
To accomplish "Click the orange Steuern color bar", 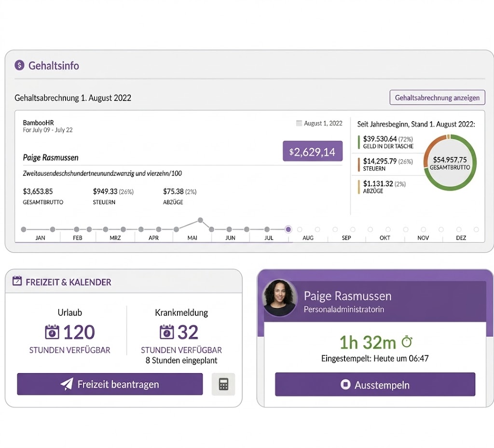I will (x=359, y=165).
